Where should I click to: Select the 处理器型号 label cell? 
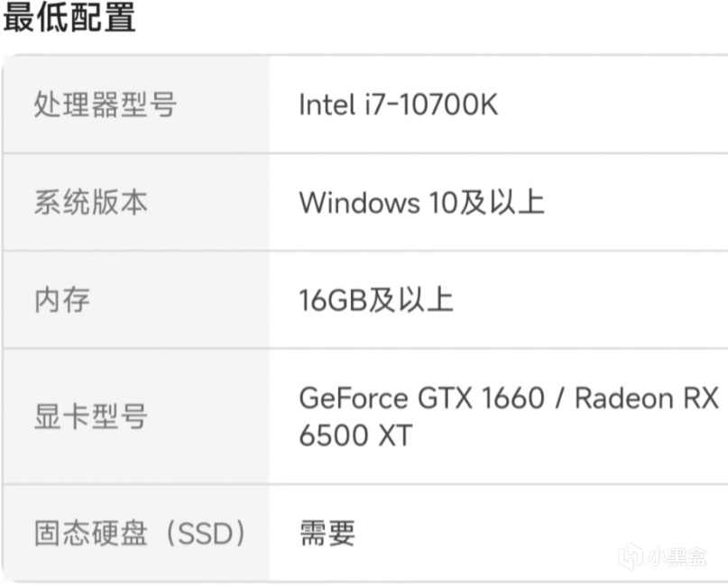tap(105, 105)
